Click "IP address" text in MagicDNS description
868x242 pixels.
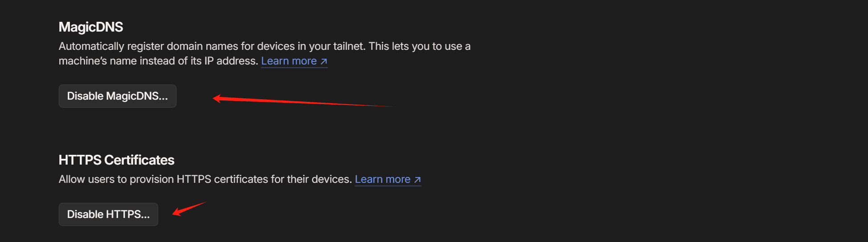coord(231,61)
